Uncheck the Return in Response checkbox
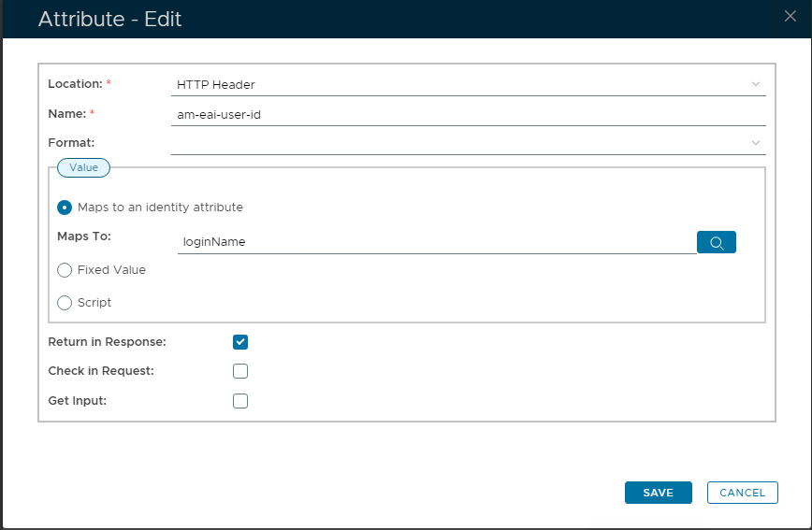Image resolution: width=812 pixels, height=530 pixels. pyautogui.click(x=240, y=342)
